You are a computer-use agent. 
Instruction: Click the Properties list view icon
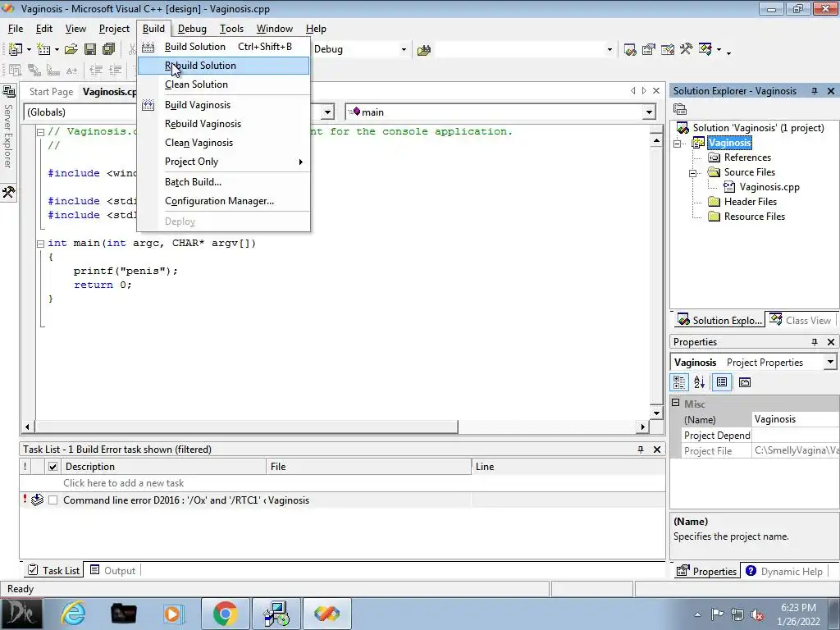(x=722, y=382)
